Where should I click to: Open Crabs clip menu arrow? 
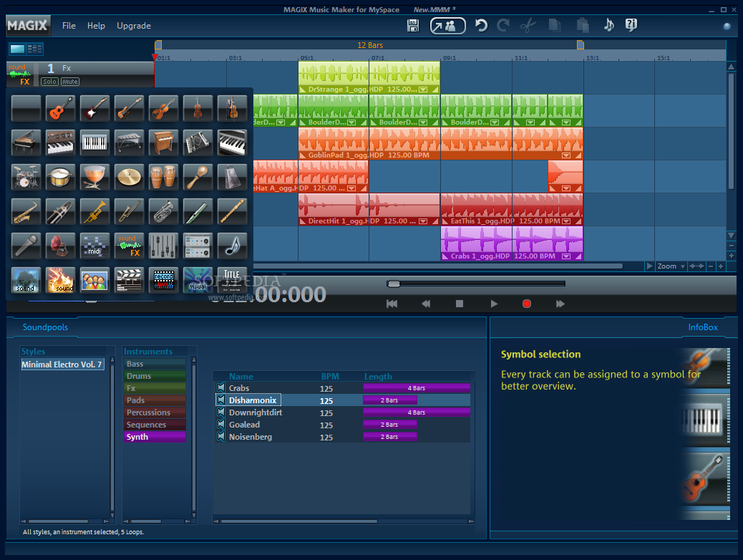point(565,256)
